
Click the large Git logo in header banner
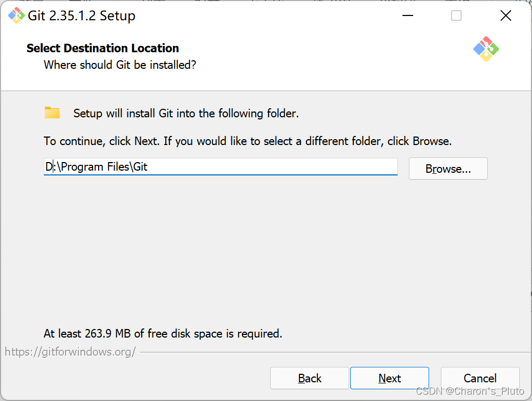(x=486, y=49)
